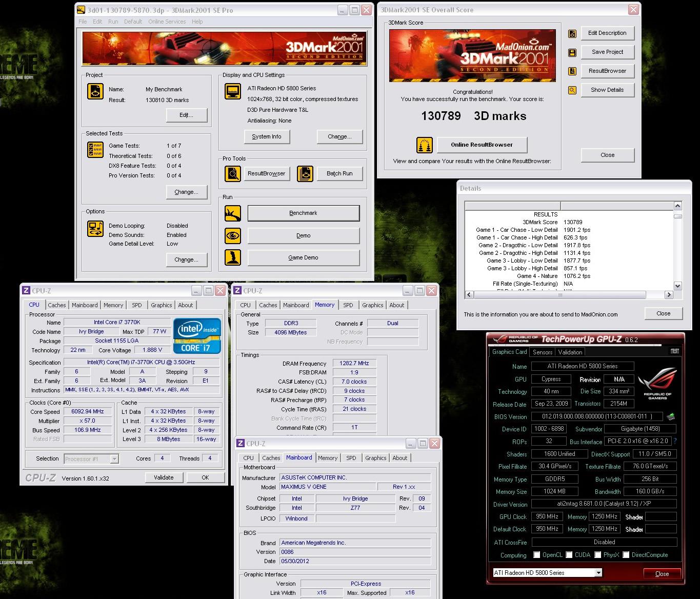Switch to the Caches tab in CPU-Z CPU window
700x599 pixels.
tap(57, 305)
